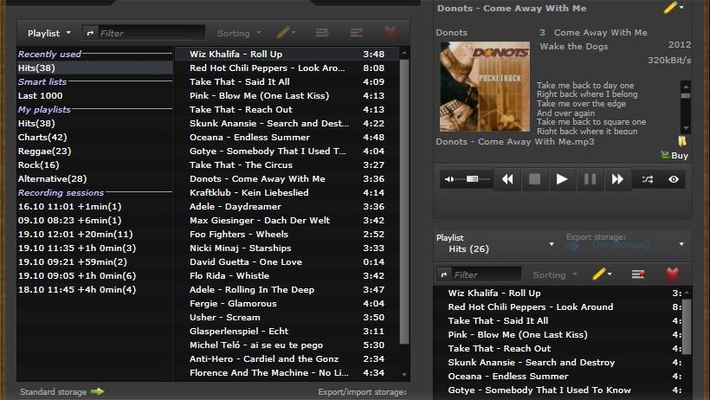Click the red X delete icon in the left playlist toolbar
The height and width of the screenshot is (400, 710).
390,33
